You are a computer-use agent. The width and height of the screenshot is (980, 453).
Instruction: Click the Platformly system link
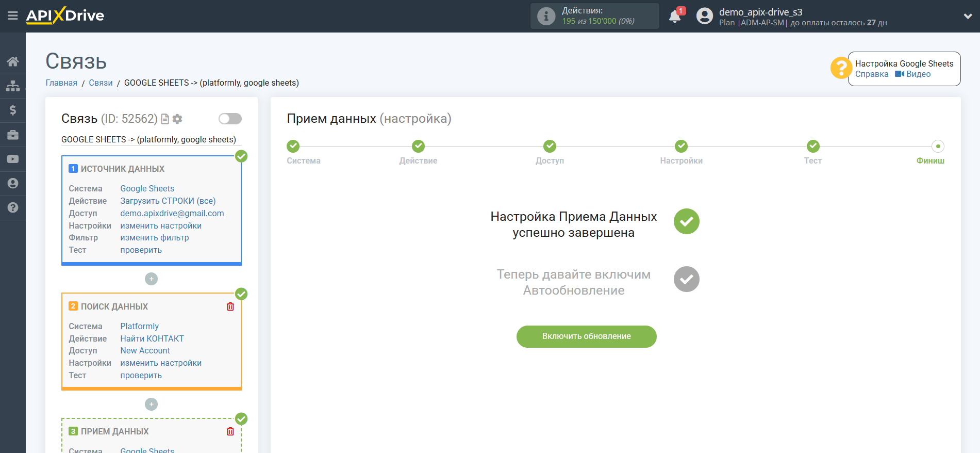(140, 326)
